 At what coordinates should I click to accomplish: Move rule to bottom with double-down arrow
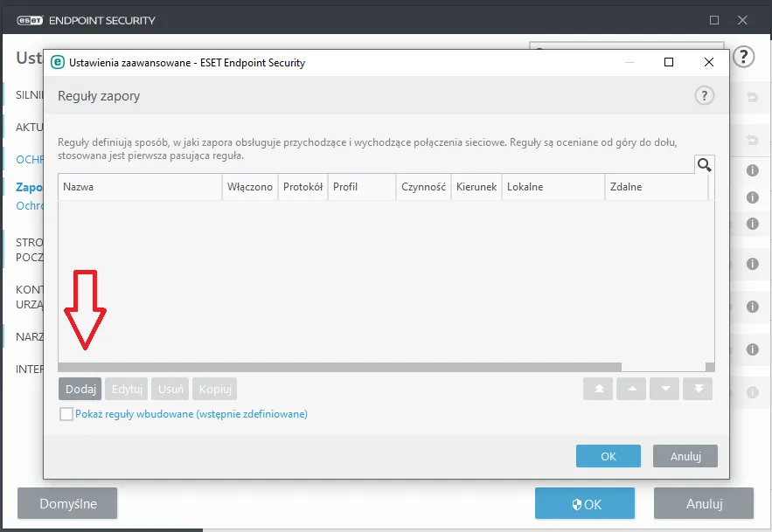pyautogui.click(x=699, y=389)
